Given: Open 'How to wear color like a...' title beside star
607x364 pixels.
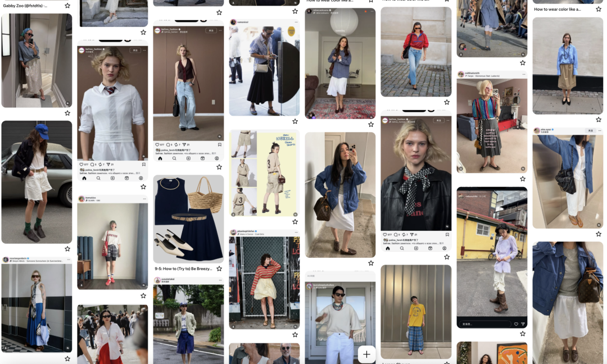Looking at the screenshot, I should pyautogui.click(x=558, y=9).
